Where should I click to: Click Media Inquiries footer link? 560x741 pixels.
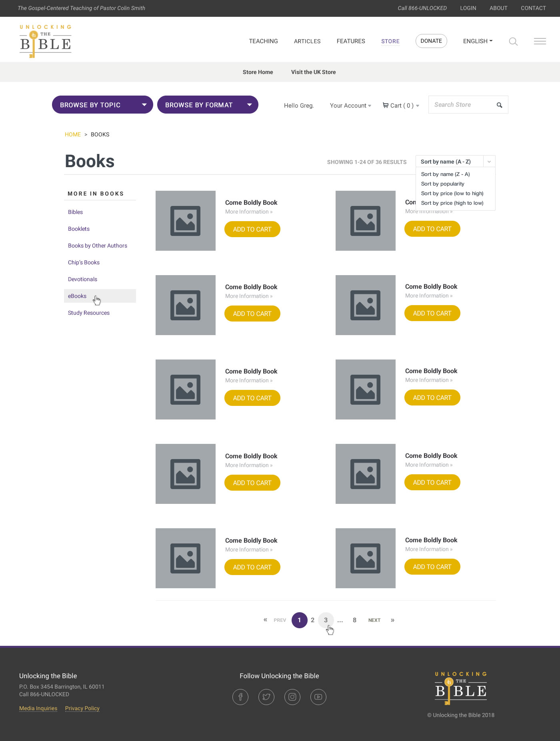pos(38,708)
